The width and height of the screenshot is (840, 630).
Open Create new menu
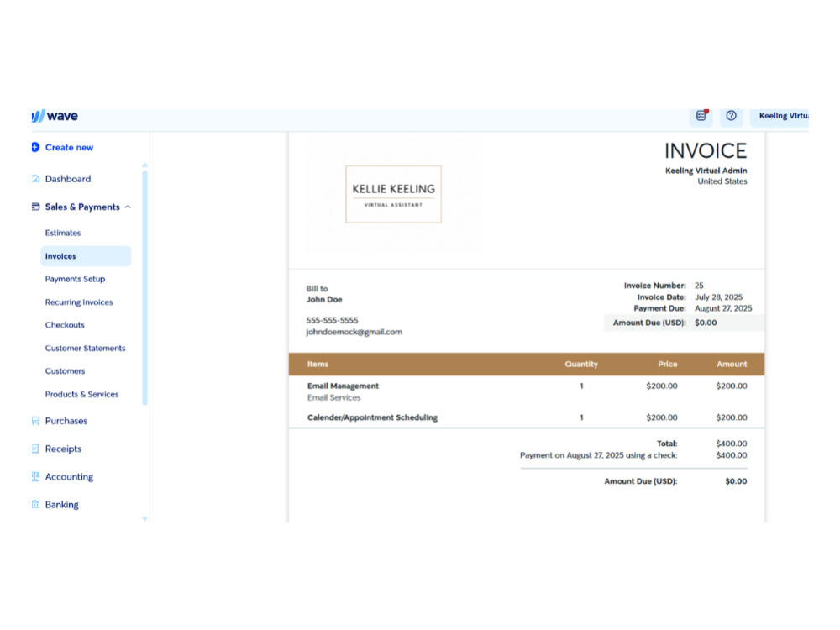[69, 147]
